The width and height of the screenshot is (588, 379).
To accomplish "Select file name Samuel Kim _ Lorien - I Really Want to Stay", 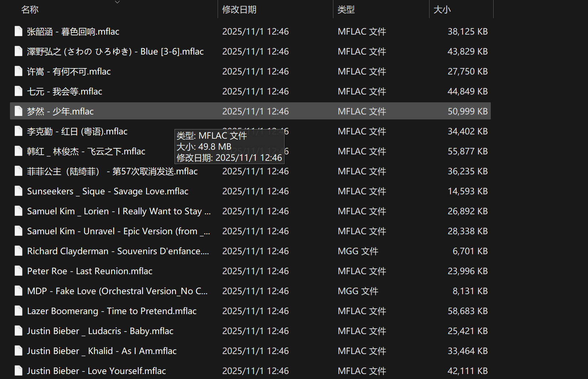I will click(119, 211).
